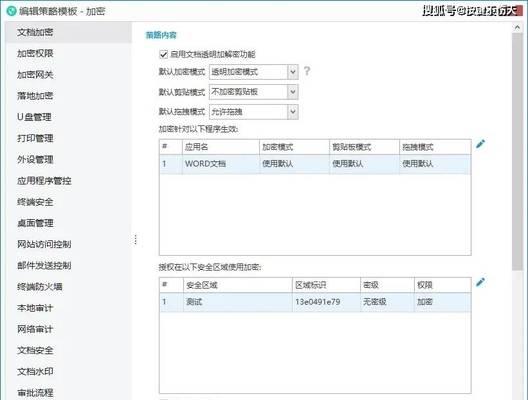Select the 测试 security zone row

tap(315, 302)
